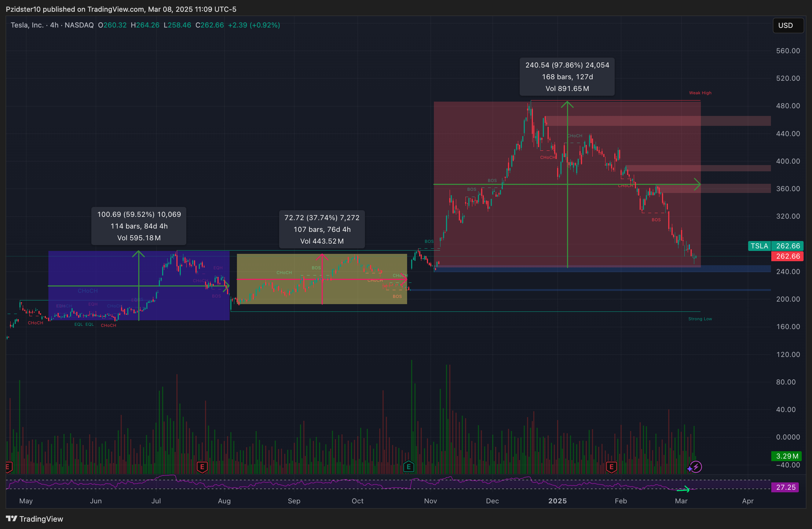Screen dimensions: 812x529
Task: Click the close value C262.66
Action: pyautogui.click(x=210, y=25)
